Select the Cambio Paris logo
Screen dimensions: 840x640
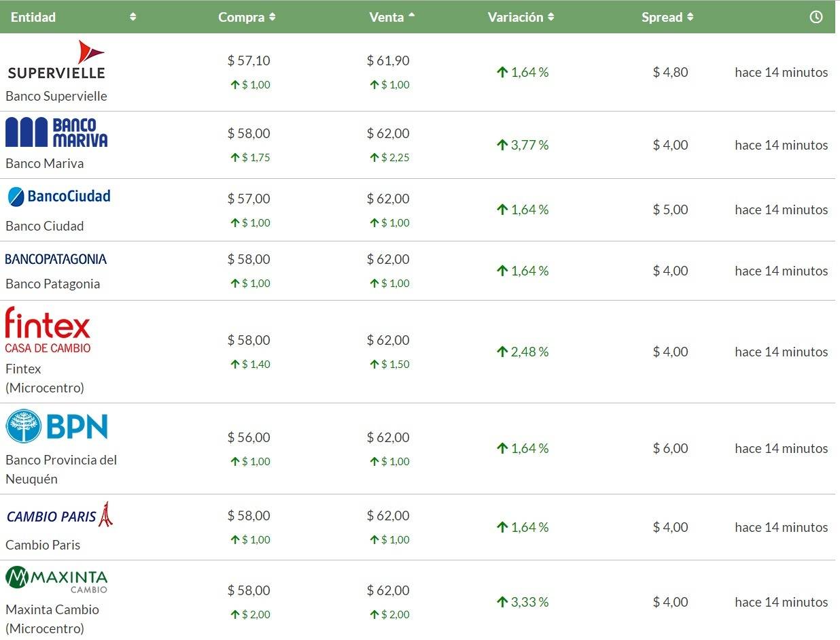pos(59,516)
